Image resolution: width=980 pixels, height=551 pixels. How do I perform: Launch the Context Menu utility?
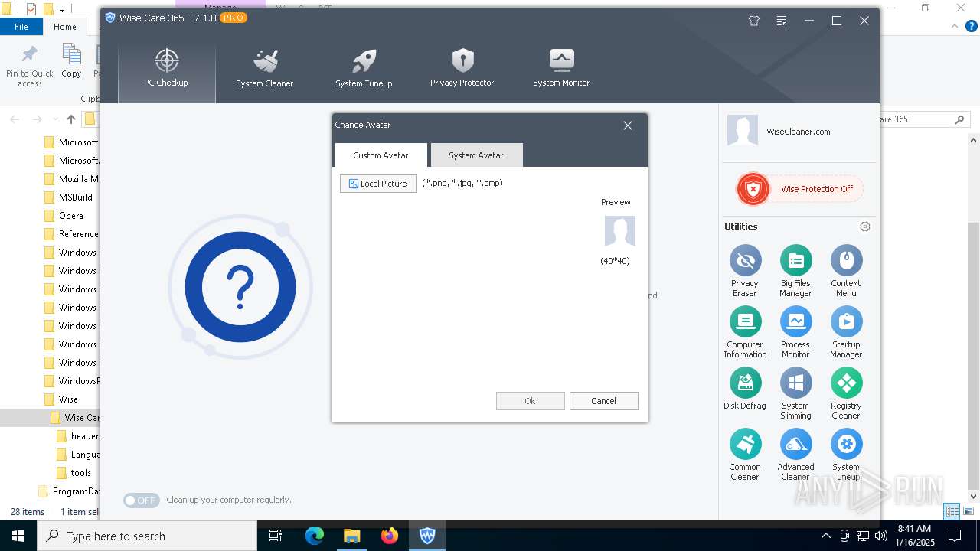[846, 271]
